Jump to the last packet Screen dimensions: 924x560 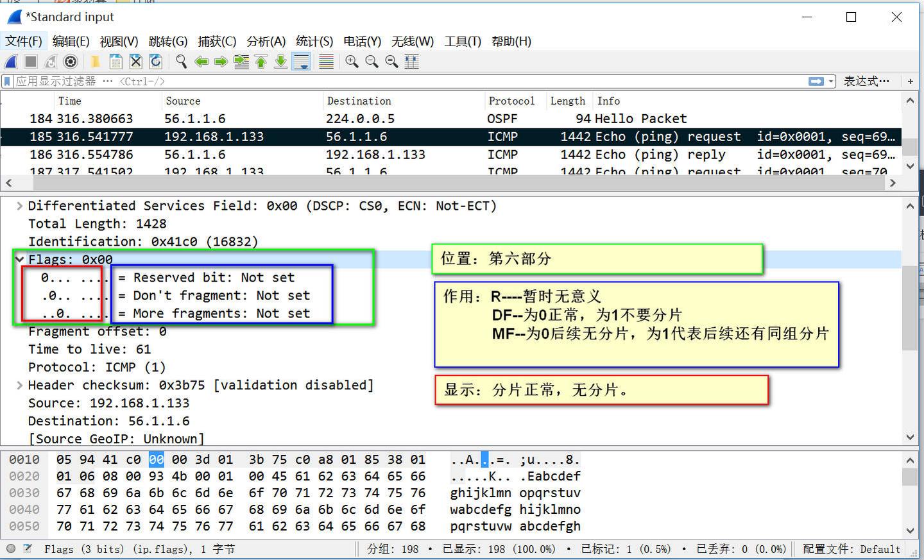[281, 62]
